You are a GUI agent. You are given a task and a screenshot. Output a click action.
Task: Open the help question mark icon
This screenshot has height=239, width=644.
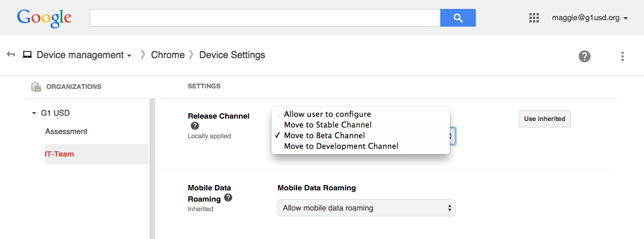pos(585,56)
